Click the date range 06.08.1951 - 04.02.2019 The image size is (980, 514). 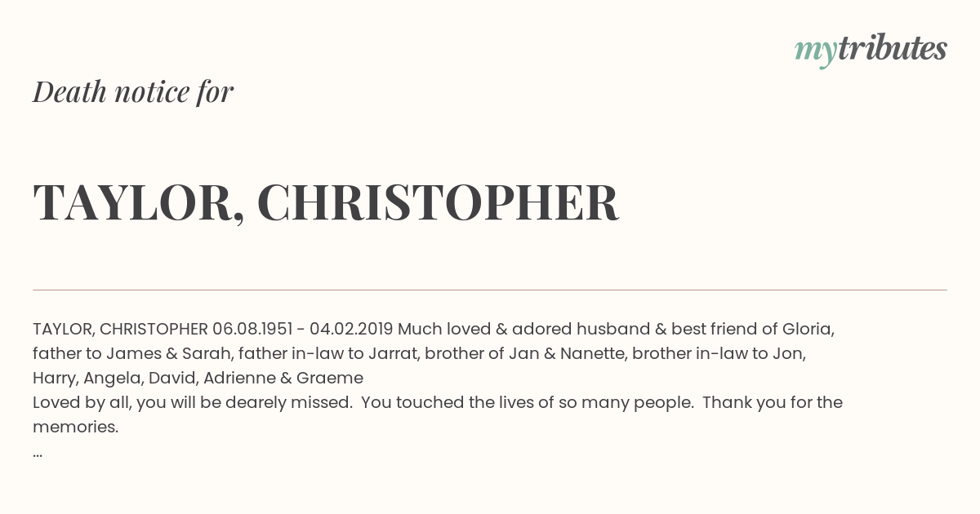click(302, 329)
